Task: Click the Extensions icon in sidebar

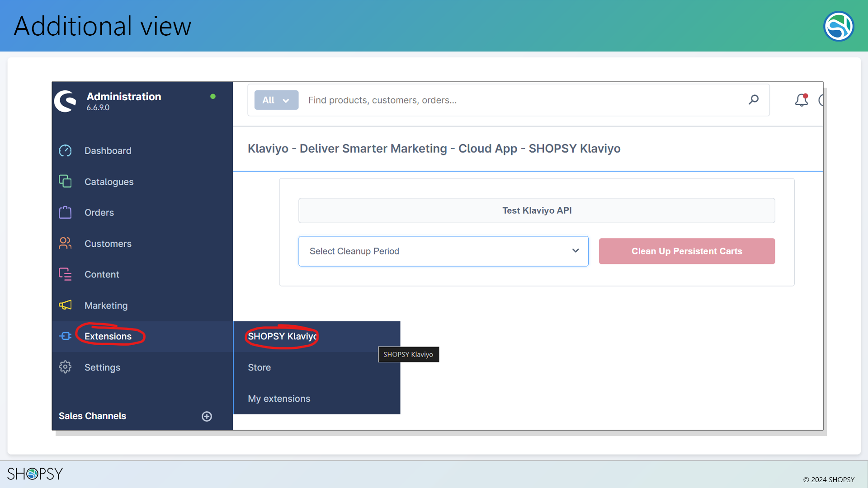Action: click(x=65, y=336)
